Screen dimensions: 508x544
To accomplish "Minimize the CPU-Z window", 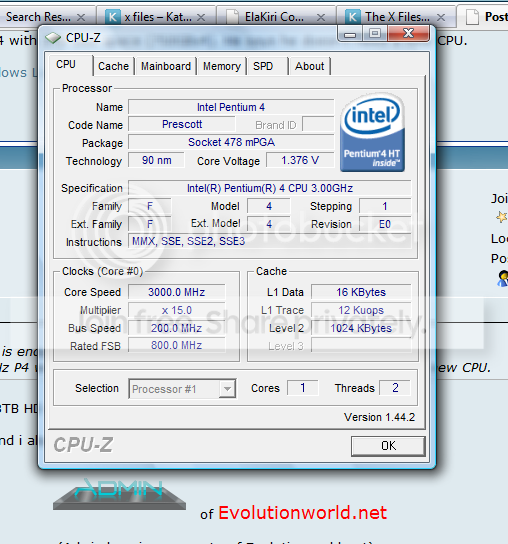I will pos(350,34).
